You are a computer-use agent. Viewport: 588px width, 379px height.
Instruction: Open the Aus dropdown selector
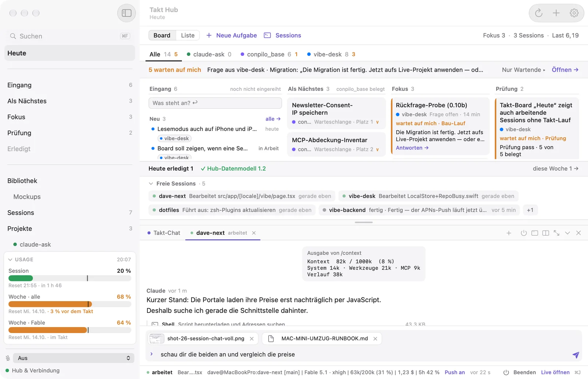click(x=73, y=358)
